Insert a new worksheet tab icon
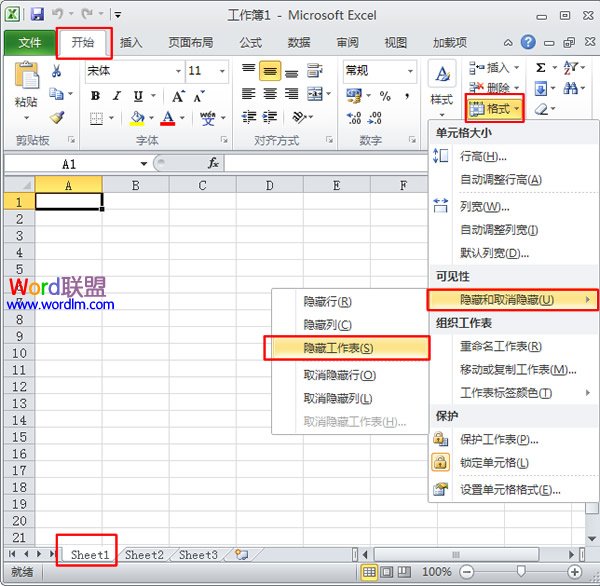Screen dimensions: 600x586 coord(240,555)
